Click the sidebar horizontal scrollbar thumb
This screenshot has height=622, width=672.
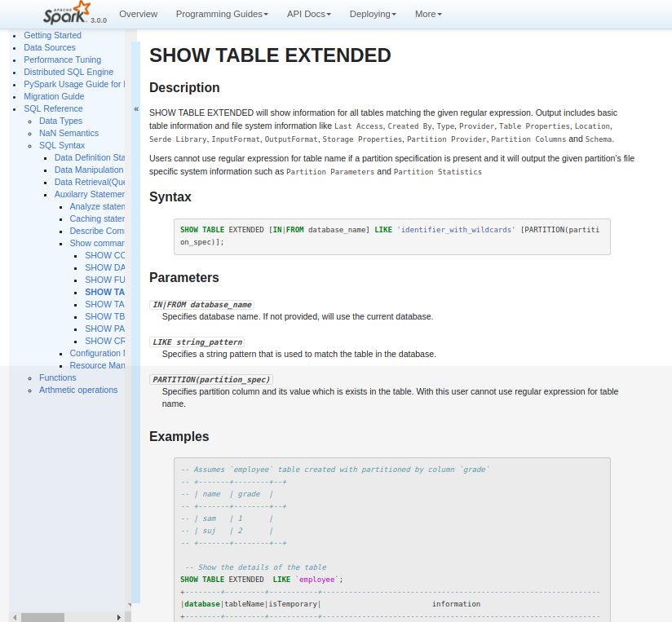point(43,617)
